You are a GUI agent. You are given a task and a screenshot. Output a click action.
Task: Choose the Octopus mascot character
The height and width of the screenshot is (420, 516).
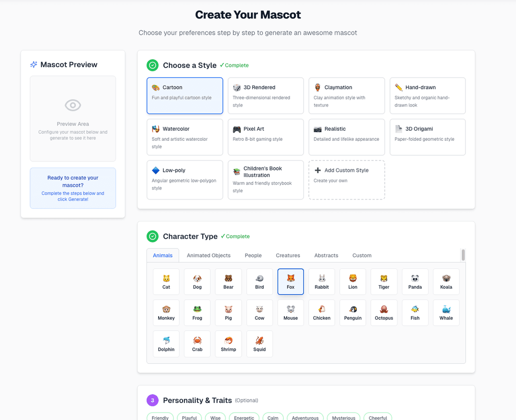point(384,313)
